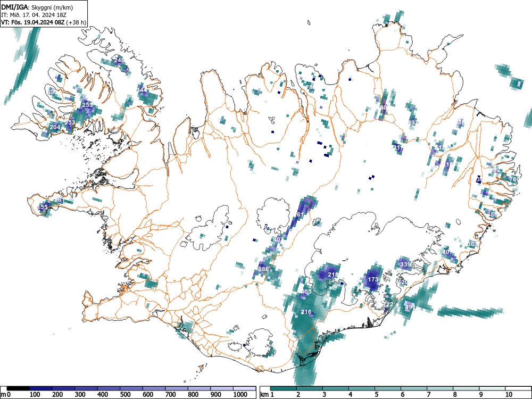
Task: Choose the teal swatch above km 4
Action: (362, 388)
